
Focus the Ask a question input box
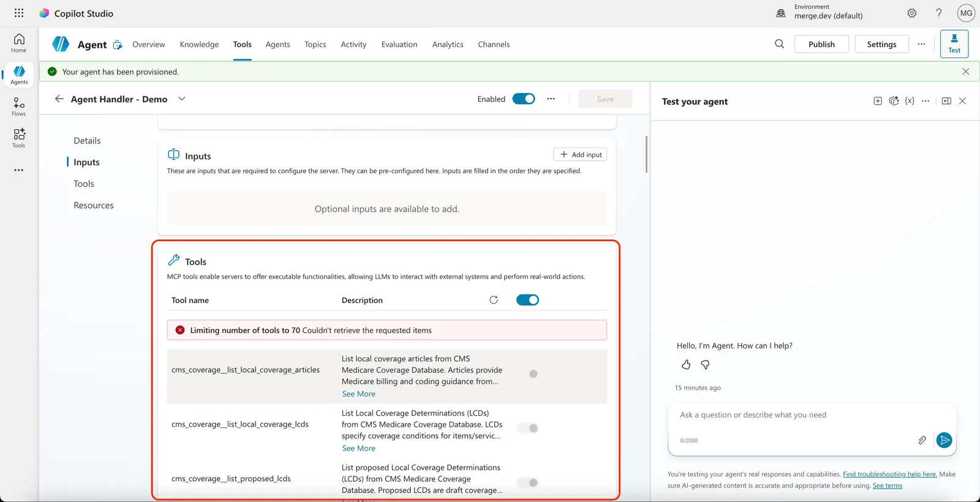coord(812,415)
